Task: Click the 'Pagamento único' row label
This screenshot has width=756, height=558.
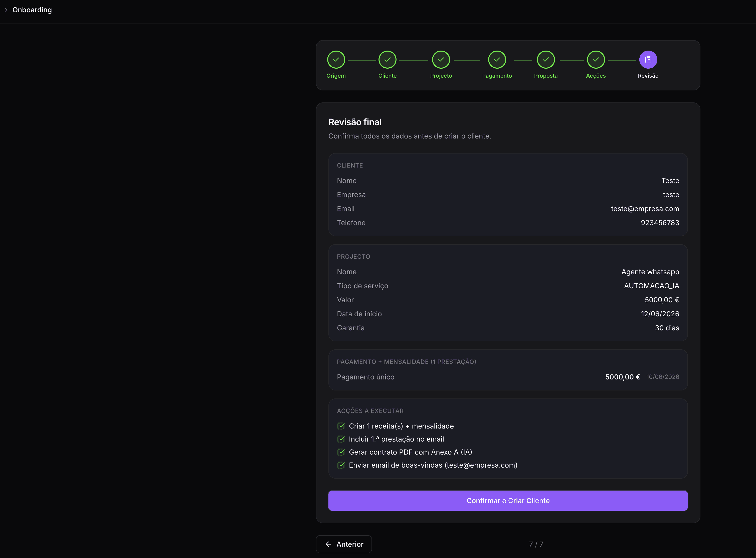Action: point(365,377)
